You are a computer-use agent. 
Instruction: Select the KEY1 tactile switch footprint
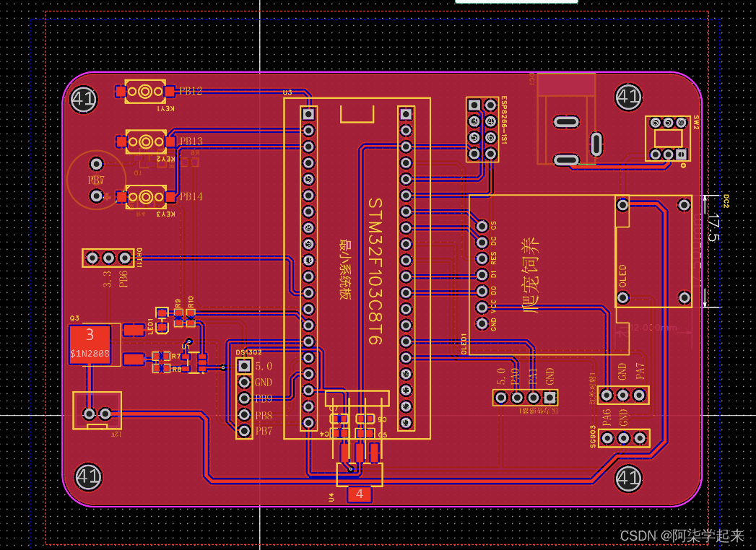145,91
